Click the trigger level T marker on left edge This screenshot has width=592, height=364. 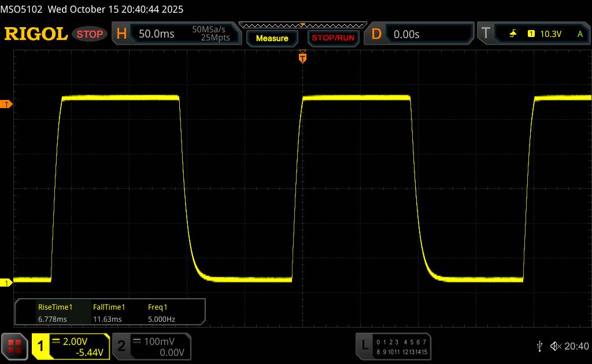click(6, 104)
